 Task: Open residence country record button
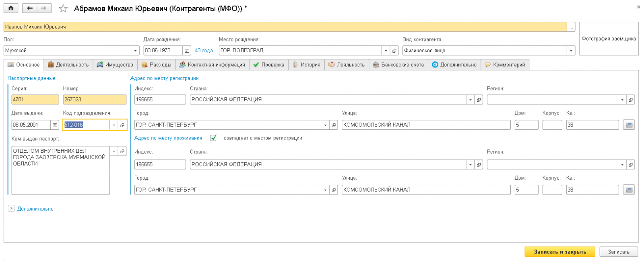click(x=479, y=164)
